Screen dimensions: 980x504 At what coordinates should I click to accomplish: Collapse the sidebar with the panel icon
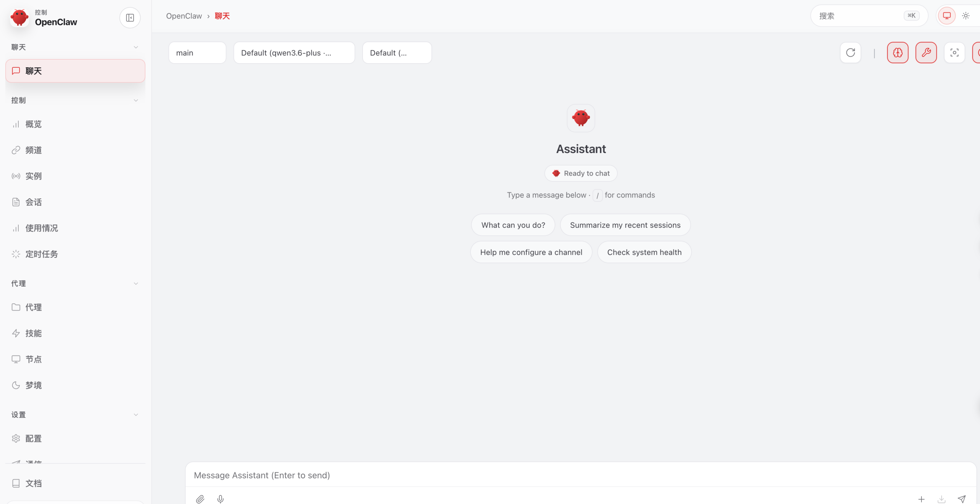(x=130, y=18)
